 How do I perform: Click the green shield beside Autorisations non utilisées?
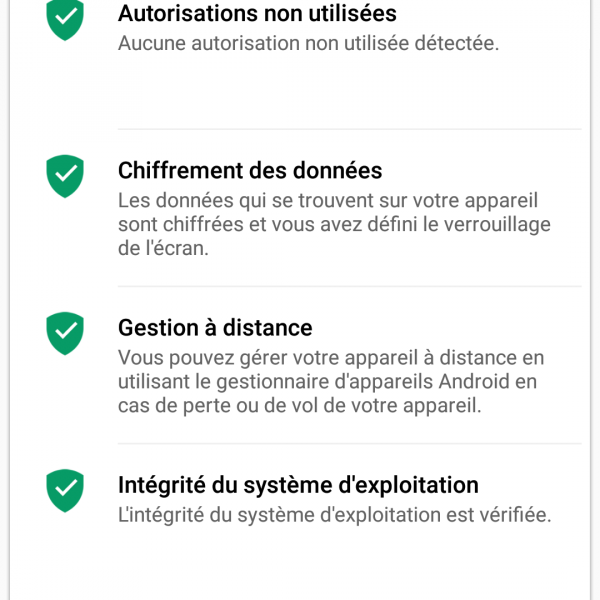(x=66, y=19)
